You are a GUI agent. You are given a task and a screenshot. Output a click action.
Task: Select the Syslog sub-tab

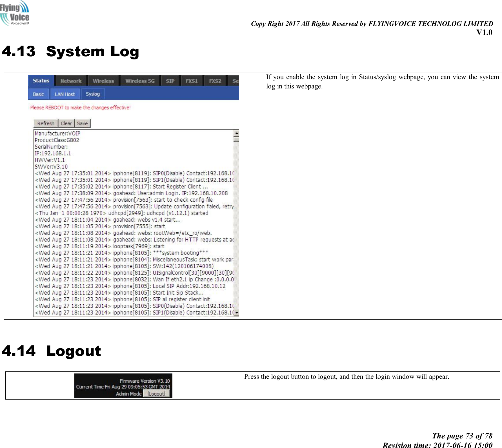pos(93,93)
